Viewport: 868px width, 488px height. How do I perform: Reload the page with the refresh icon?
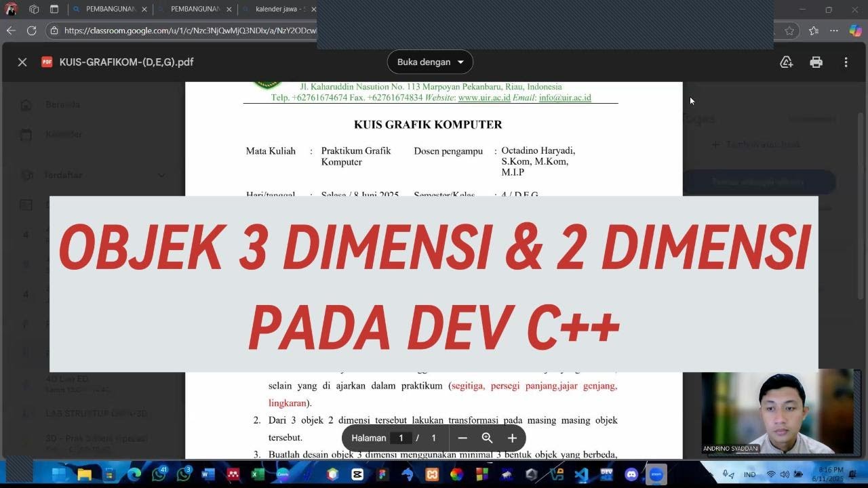tap(31, 30)
